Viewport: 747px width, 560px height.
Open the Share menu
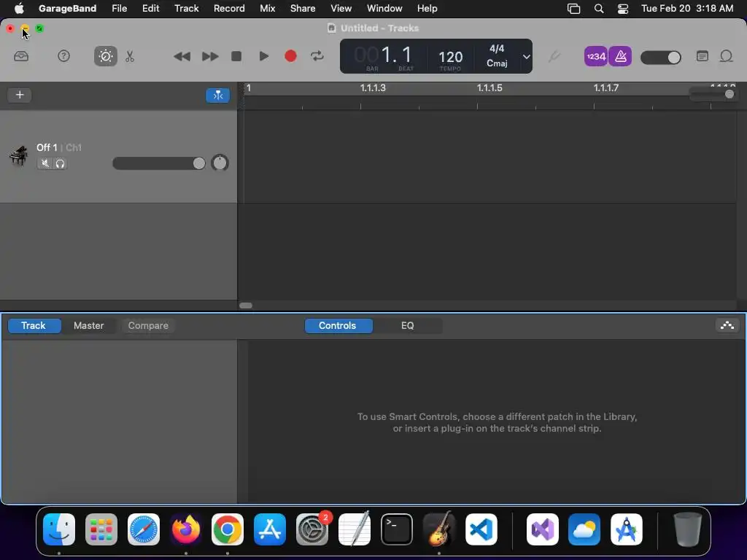pos(303,9)
